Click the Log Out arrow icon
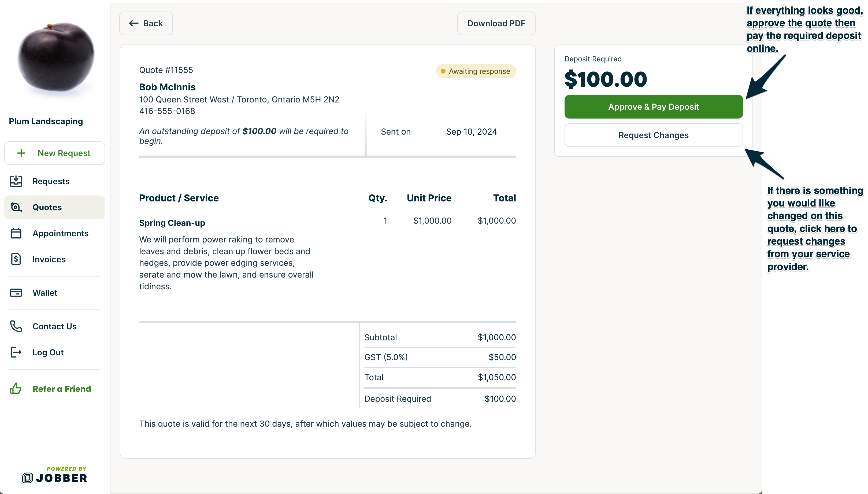 16,352
